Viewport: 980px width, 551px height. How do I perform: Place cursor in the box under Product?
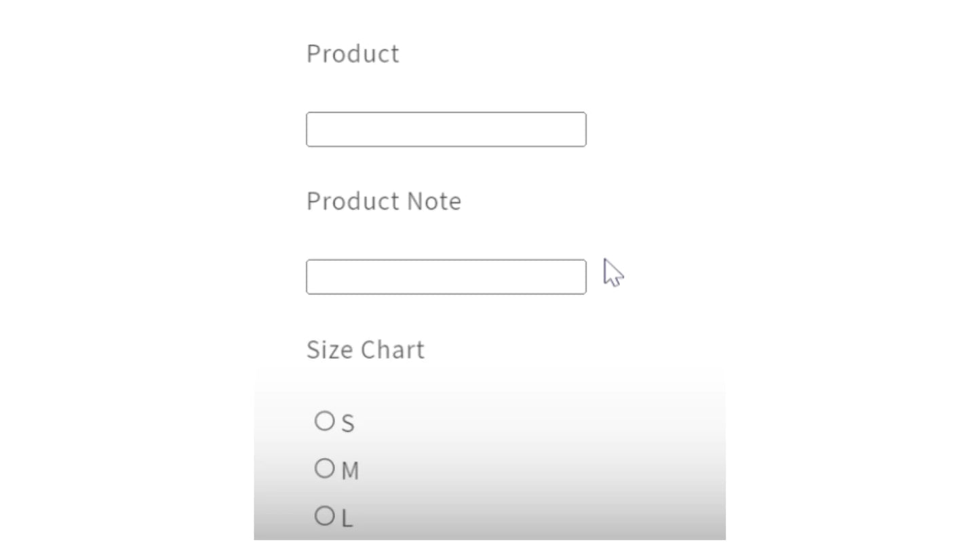pyautogui.click(x=446, y=129)
